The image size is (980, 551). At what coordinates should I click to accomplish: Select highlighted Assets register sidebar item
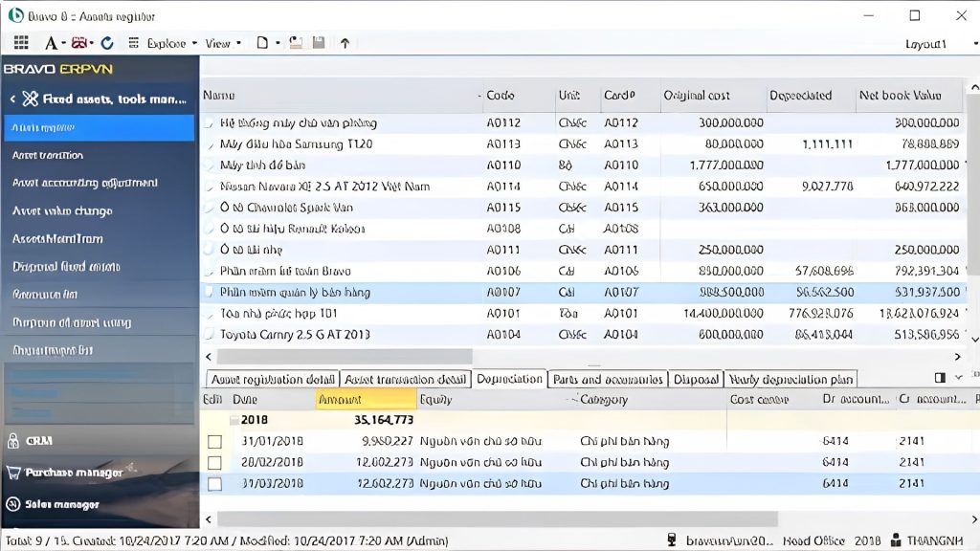point(100,127)
